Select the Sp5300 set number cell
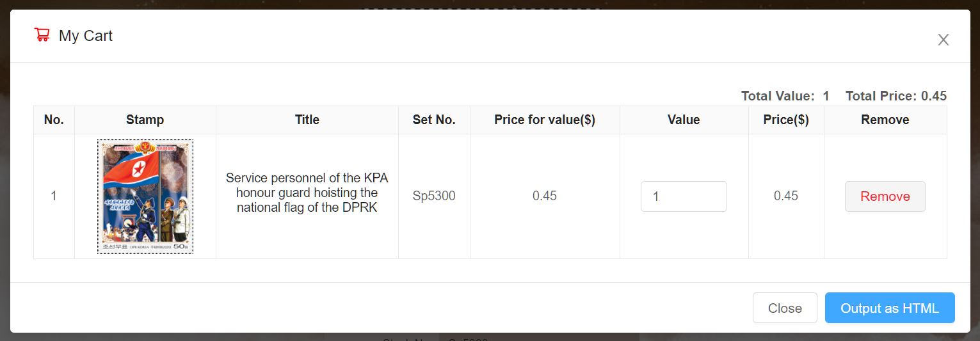This screenshot has height=341, width=980. click(434, 196)
